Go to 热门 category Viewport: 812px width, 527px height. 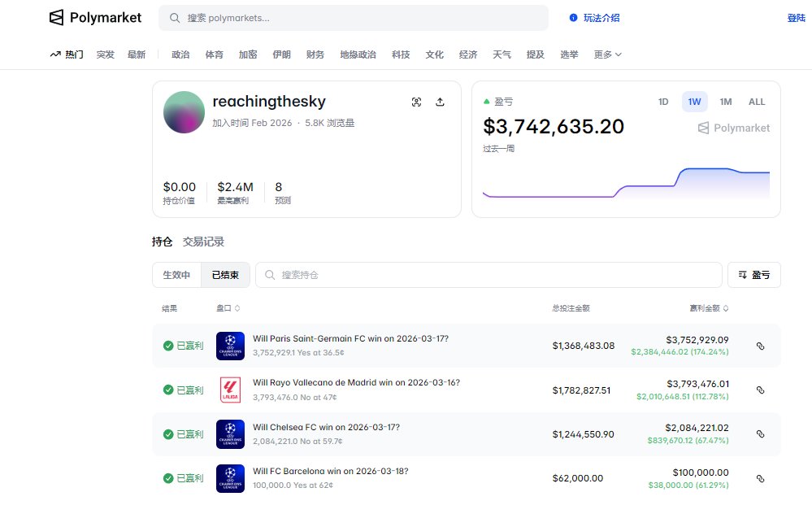(67, 54)
